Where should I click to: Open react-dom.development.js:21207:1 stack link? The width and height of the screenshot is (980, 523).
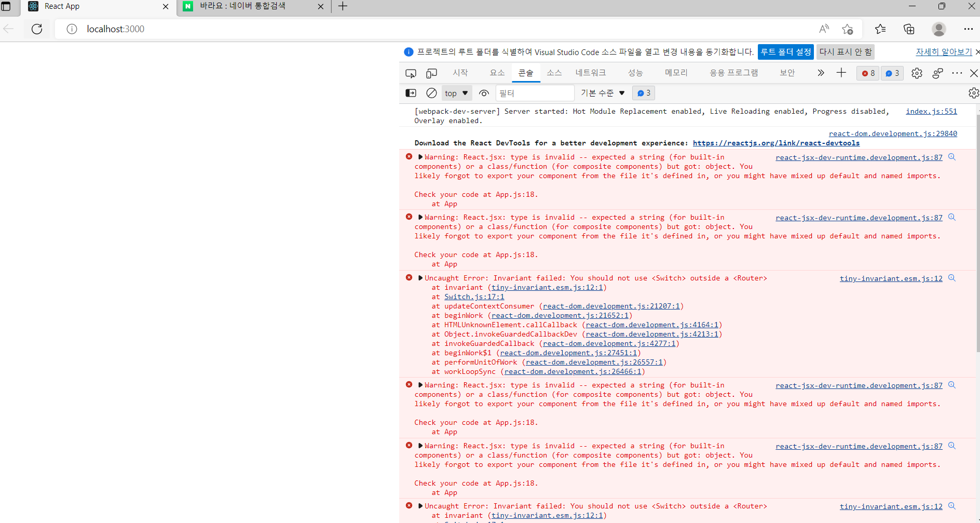click(x=611, y=306)
